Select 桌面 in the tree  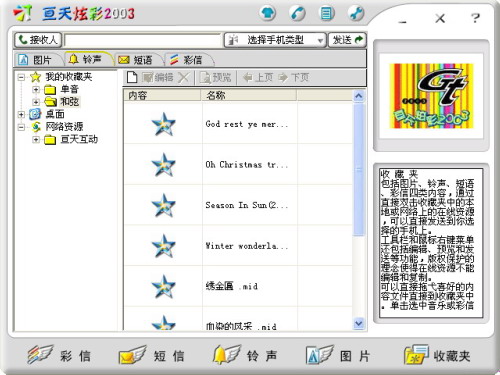click(55, 114)
